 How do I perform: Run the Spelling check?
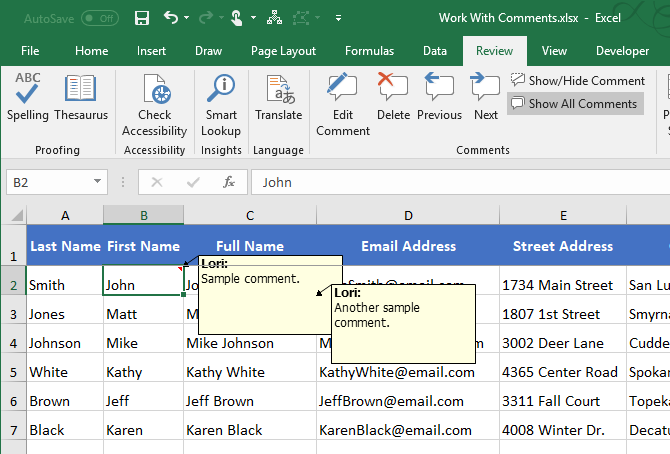pyautogui.click(x=27, y=98)
